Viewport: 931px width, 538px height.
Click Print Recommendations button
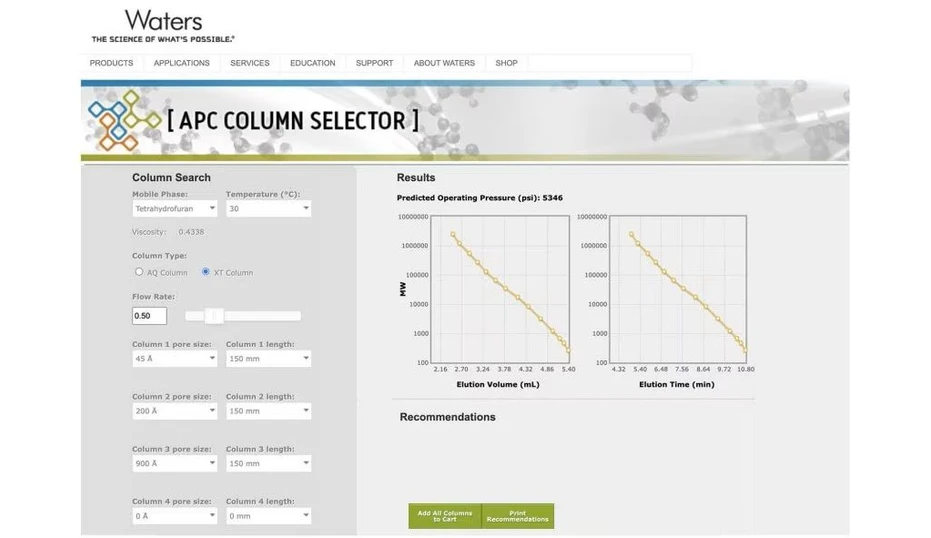click(518, 516)
